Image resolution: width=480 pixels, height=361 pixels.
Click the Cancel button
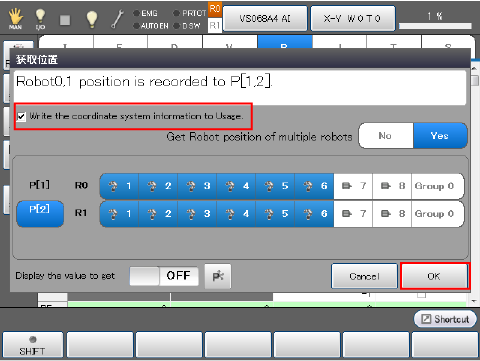coord(364,276)
